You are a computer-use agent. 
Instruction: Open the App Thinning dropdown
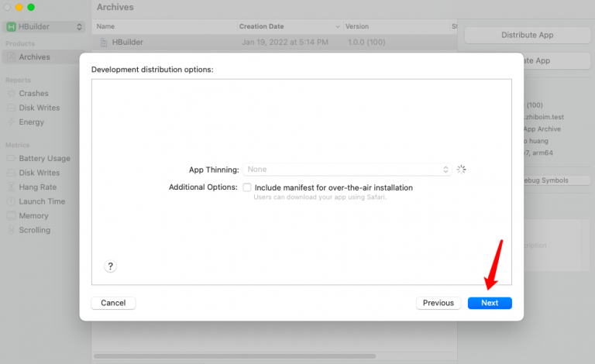pyautogui.click(x=348, y=169)
